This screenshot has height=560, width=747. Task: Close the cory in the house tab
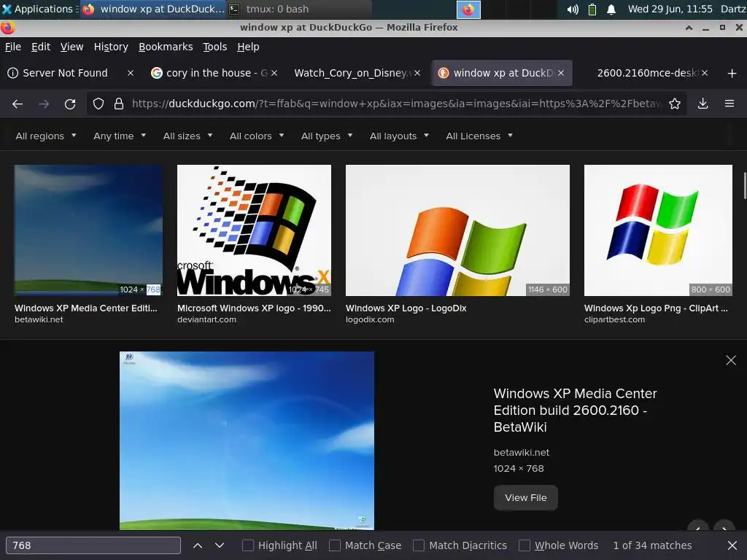(274, 73)
